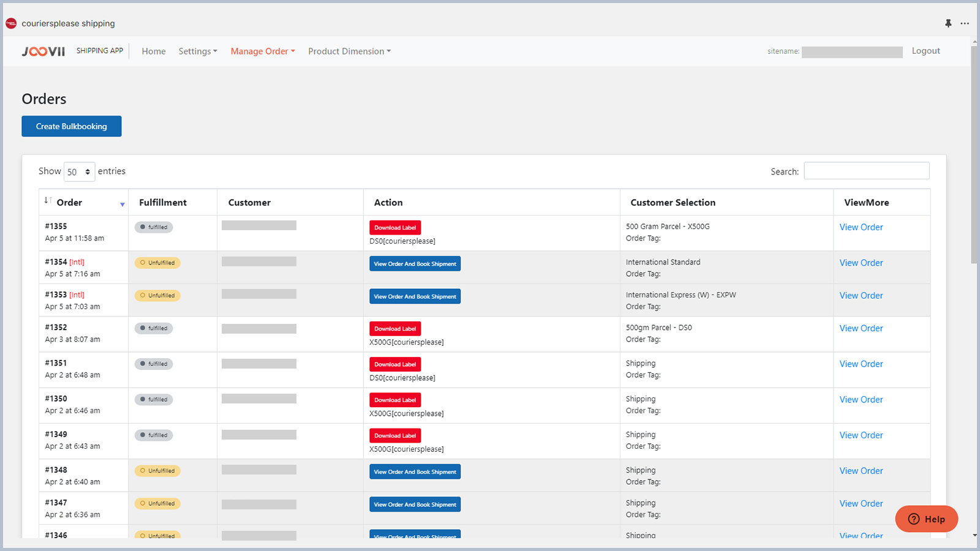Click the courierplease app icon
The width and height of the screenshot is (980, 551).
(x=11, y=23)
